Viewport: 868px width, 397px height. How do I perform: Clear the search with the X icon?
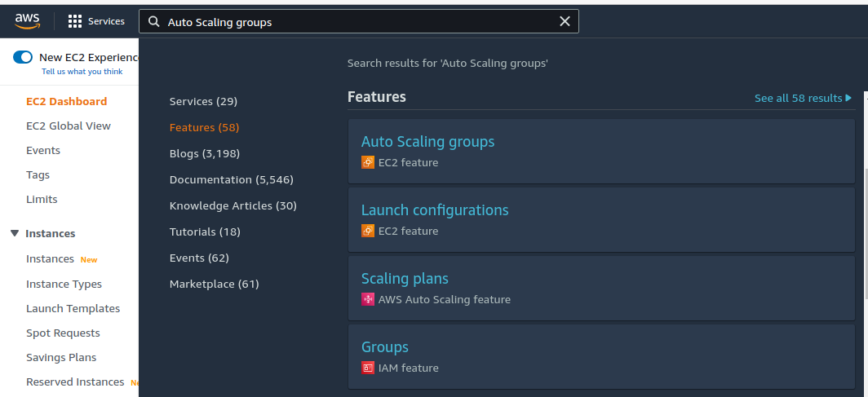(565, 22)
